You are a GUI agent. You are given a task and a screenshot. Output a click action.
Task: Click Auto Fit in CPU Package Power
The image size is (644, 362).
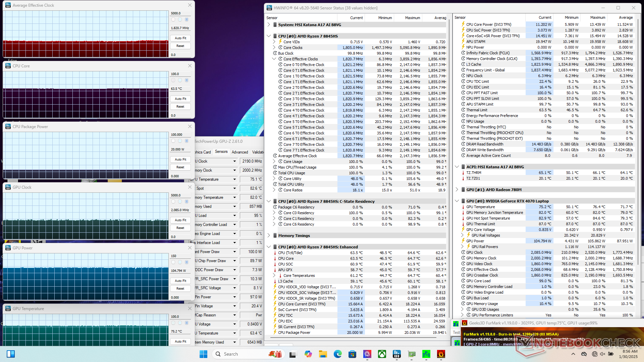pos(180,160)
